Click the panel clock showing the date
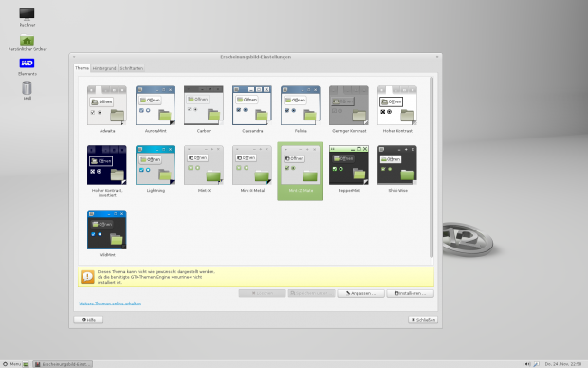588x368 pixels. [563, 364]
